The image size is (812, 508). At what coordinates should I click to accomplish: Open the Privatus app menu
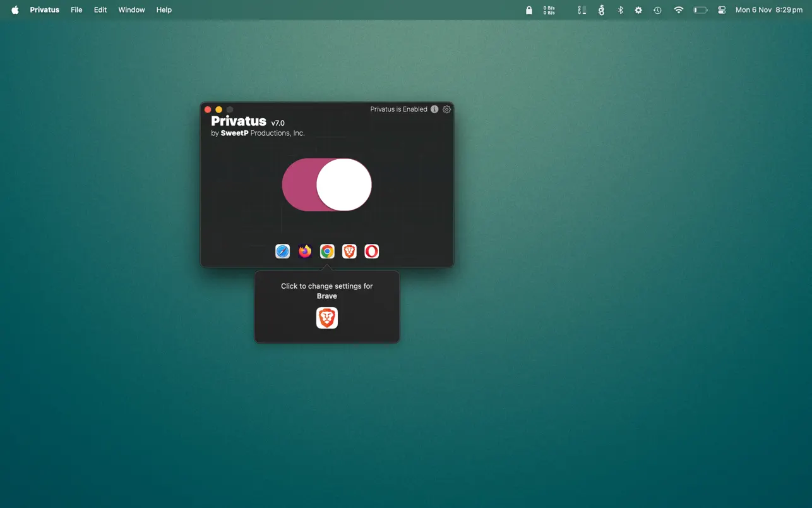(x=45, y=10)
